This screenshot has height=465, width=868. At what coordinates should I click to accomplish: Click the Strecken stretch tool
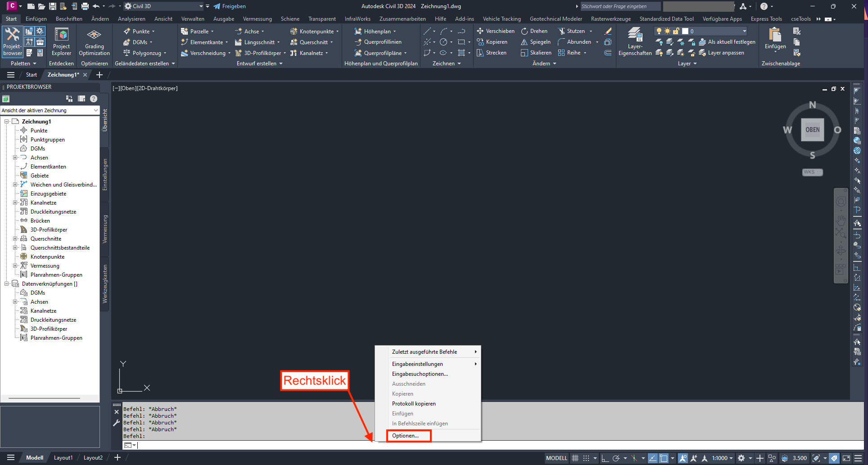point(491,53)
